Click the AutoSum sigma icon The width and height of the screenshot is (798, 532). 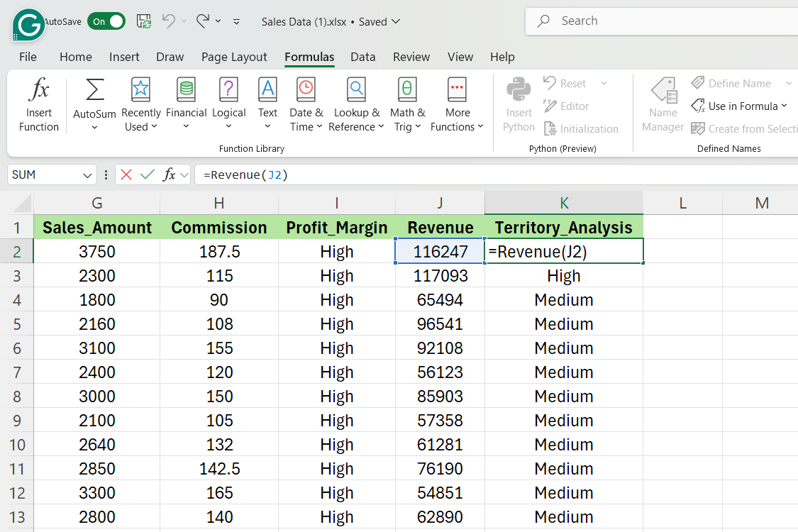(94, 89)
